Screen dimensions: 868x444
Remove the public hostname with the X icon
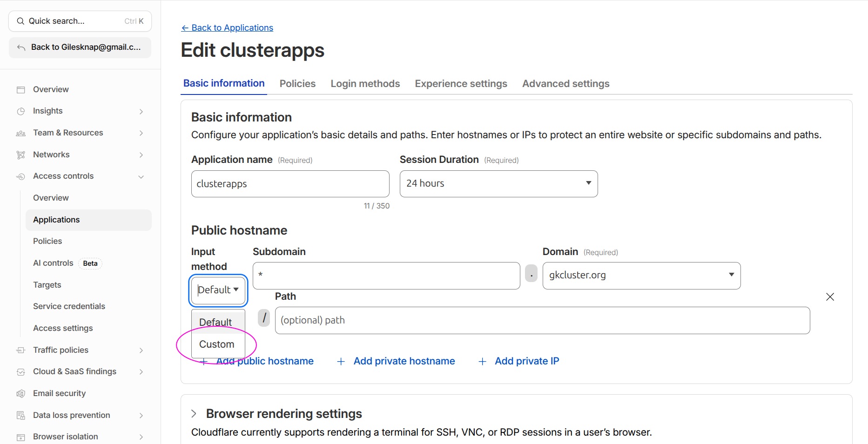coord(830,296)
